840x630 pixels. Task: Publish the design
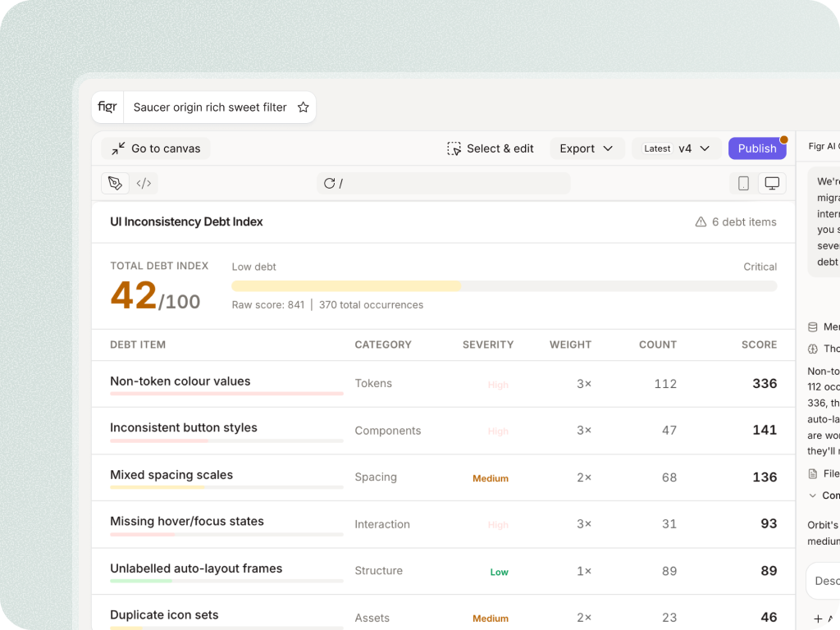tap(757, 148)
